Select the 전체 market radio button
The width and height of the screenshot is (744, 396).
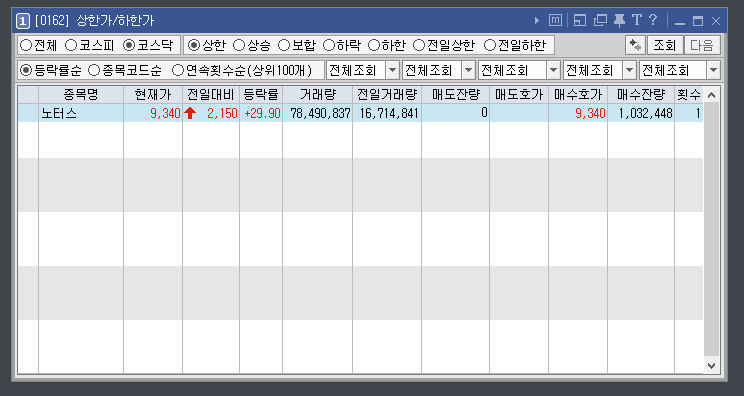26,46
